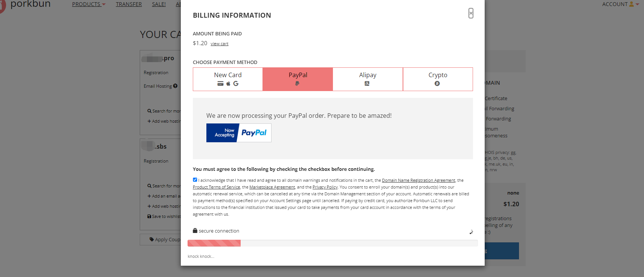Image resolution: width=644 pixels, height=277 pixels.
Task: Open the Privacy Policy link
Action: pyautogui.click(x=325, y=187)
